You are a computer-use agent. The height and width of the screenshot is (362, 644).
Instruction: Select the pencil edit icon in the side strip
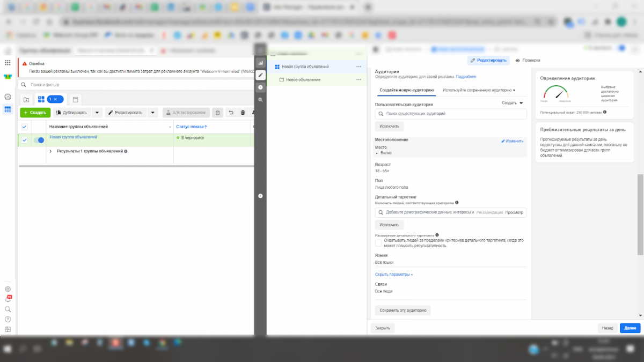pyautogui.click(x=260, y=75)
